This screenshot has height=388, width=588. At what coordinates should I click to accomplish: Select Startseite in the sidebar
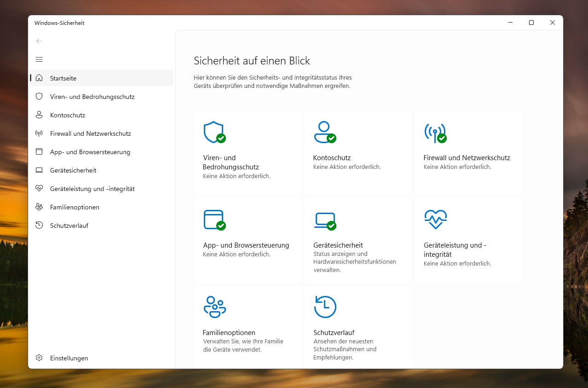pos(63,78)
